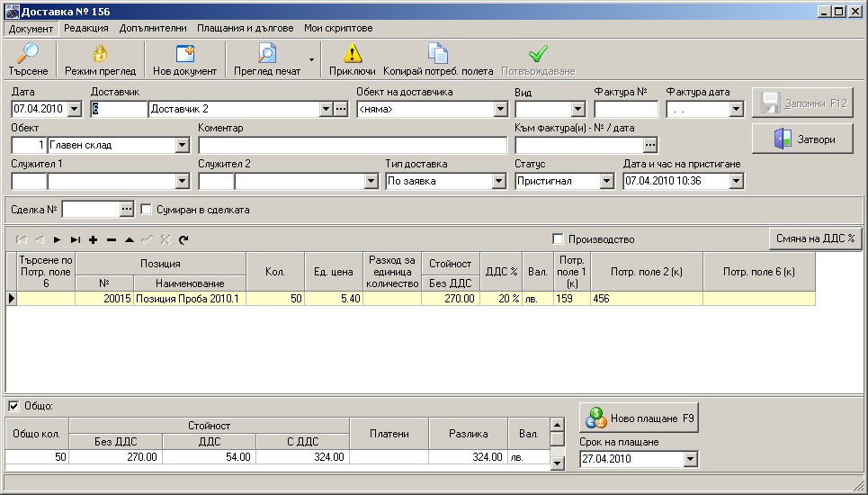Image resolution: width=868 pixels, height=495 pixels.
Task: Open Дата и час на пристигане dropdown
Action: click(736, 181)
